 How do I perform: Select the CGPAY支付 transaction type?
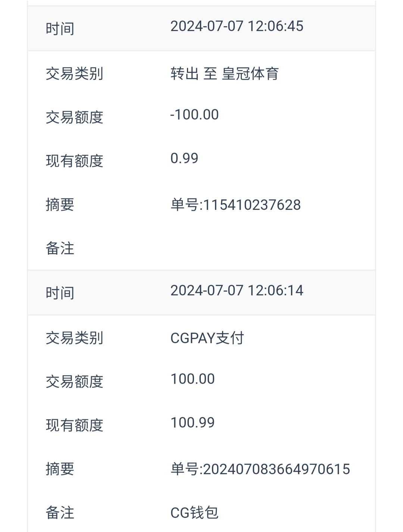(x=207, y=338)
